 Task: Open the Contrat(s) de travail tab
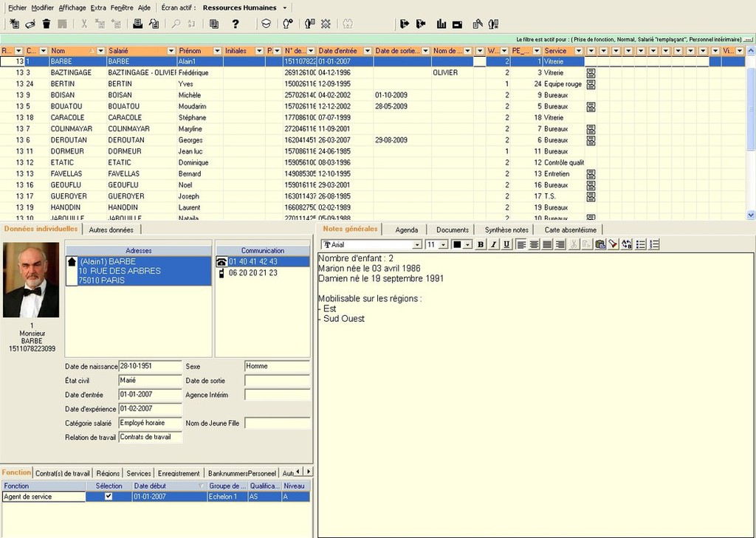coord(63,473)
